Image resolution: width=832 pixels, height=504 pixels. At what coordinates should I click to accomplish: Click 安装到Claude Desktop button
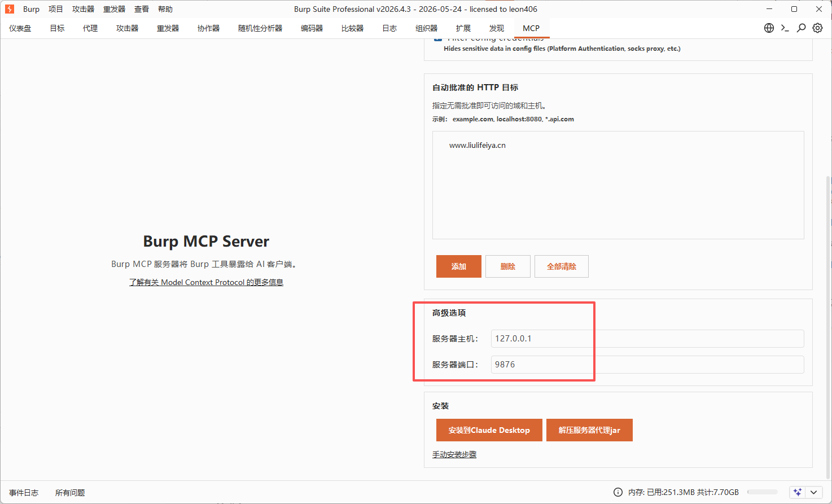click(x=489, y=430)
